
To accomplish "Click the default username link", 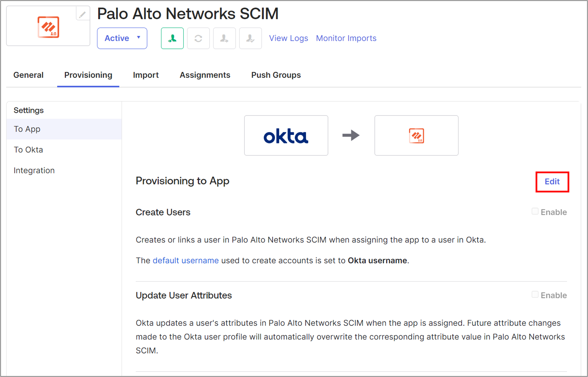I will tap(186, 261).
